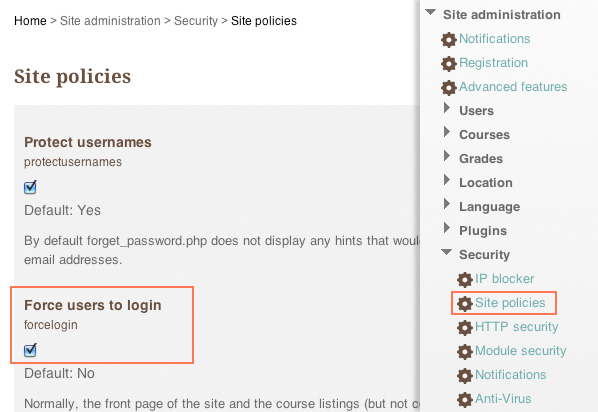This screenshot has width=598, height=412.
Task: Uncheck the Protect usernames checkbox
Action: click(30, 187)
